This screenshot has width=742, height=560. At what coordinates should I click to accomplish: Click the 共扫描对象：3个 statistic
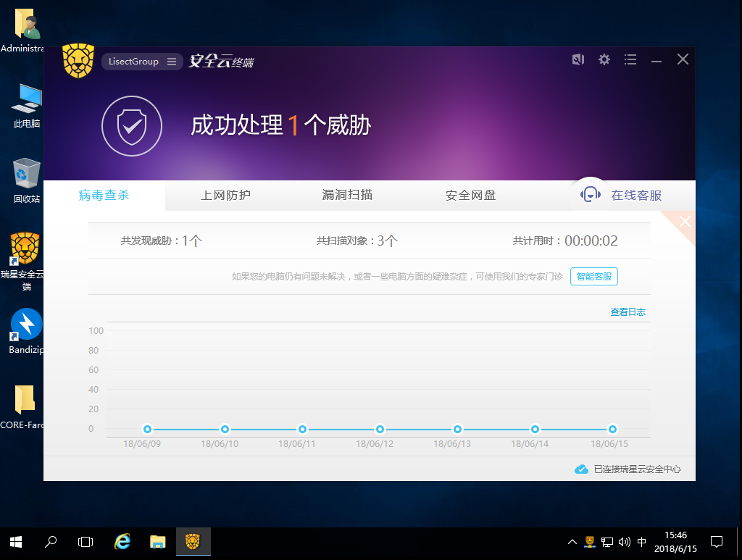coord(357,241)
